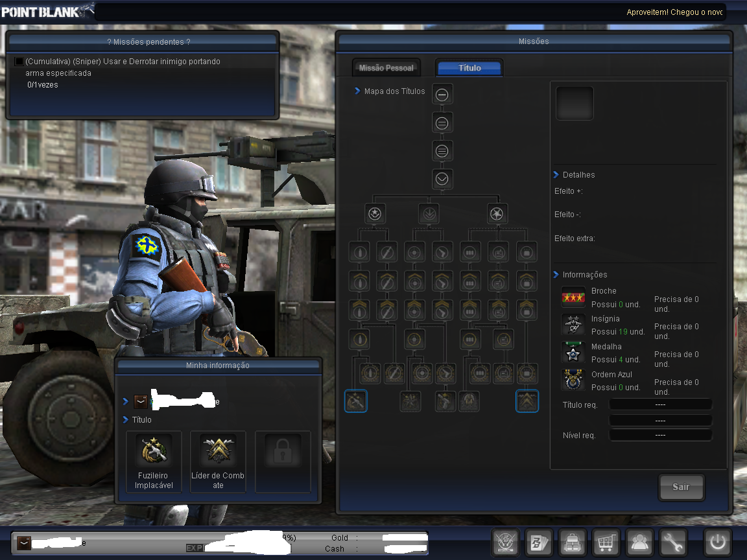Click the Nível req. field
Screen dimensions: 747x560
pos(660,435)
